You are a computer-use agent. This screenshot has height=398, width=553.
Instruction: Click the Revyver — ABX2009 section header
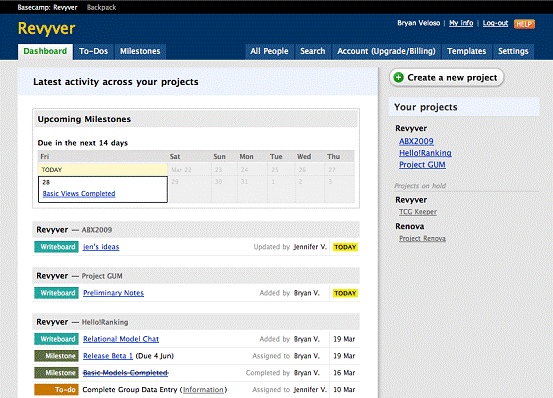(196, 230)
